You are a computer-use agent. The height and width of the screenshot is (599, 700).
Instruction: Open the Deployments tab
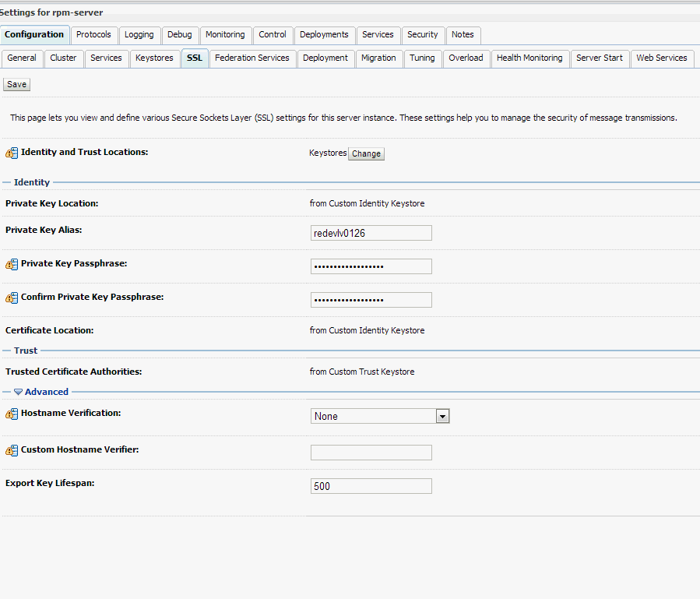point(324,35)
